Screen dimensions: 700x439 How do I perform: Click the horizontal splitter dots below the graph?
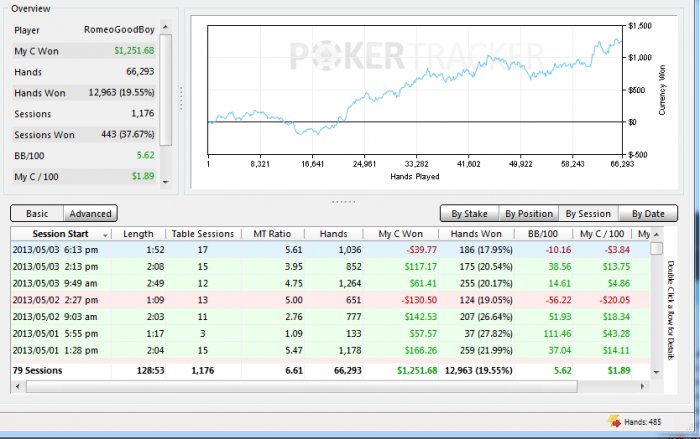pyautogui.click(x=344, y=200)
